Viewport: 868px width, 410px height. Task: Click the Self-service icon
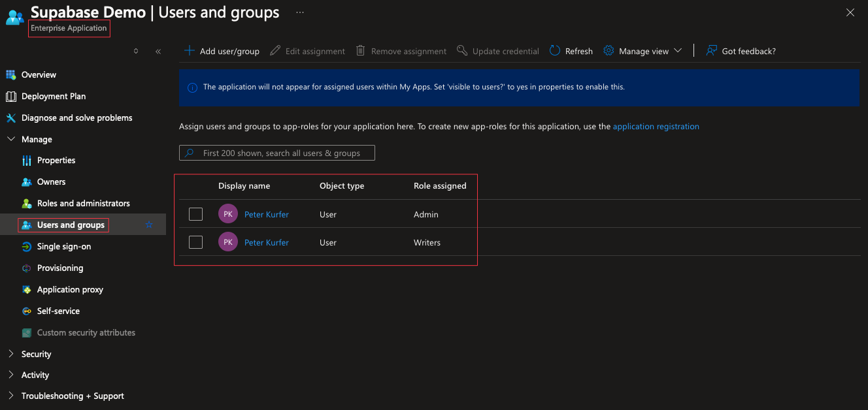click(27, 311)
